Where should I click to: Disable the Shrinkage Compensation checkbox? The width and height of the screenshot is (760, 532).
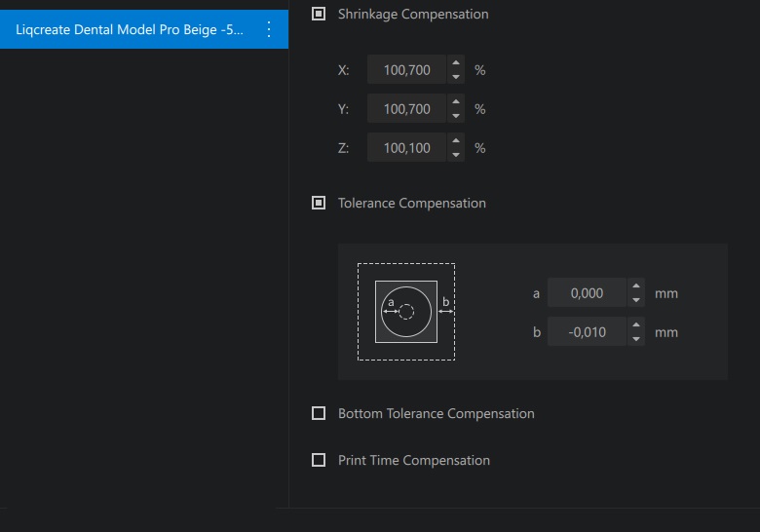319,14
